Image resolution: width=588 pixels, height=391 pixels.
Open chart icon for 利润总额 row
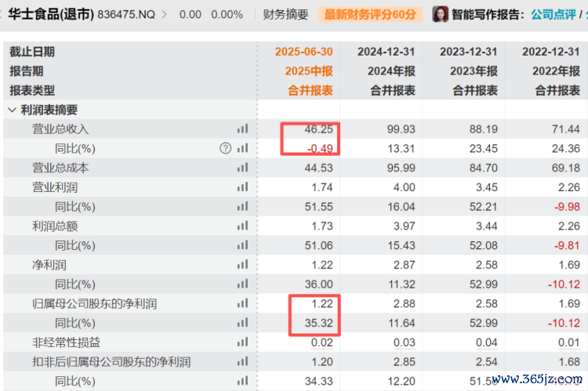242,226
